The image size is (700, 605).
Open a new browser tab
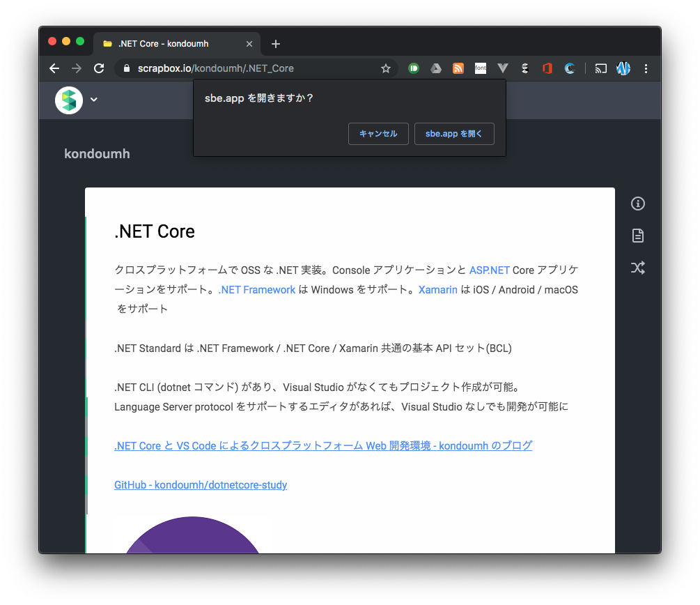point(276,44)
